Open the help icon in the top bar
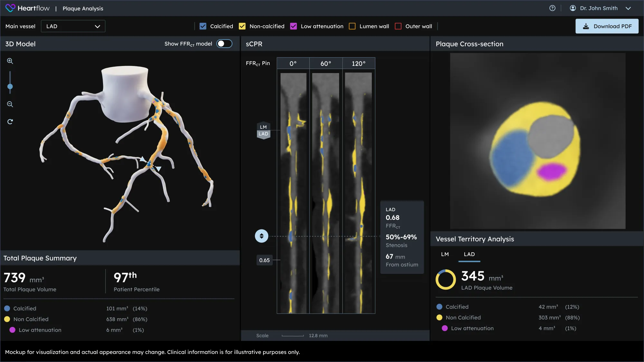 click(552, 8)
